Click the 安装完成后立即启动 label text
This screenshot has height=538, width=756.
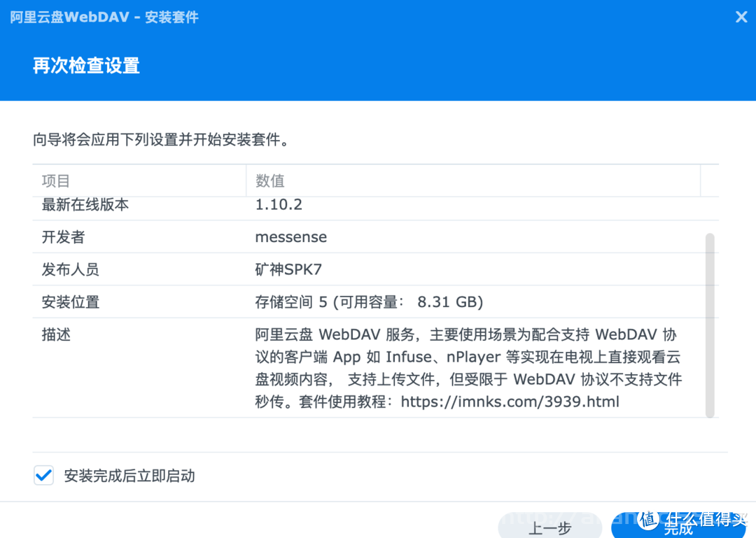tap(129, 476)
